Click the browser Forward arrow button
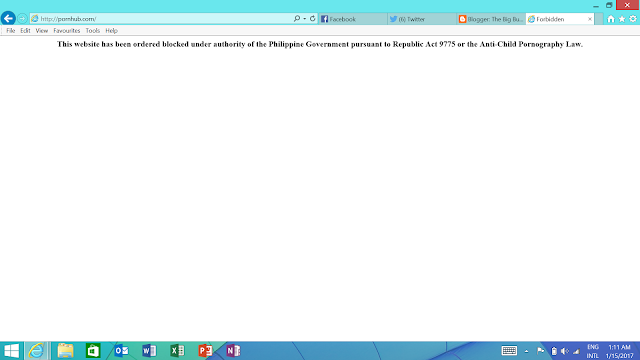 click(x=22, y=19)
